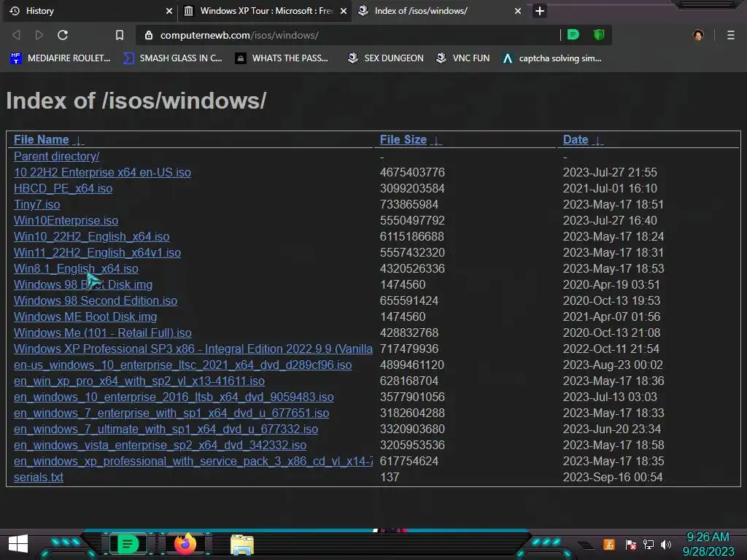Open the green chat app in taskbar
Image resolution: width=747 pixels, height=560 pixels.
[x=127, y=544]
